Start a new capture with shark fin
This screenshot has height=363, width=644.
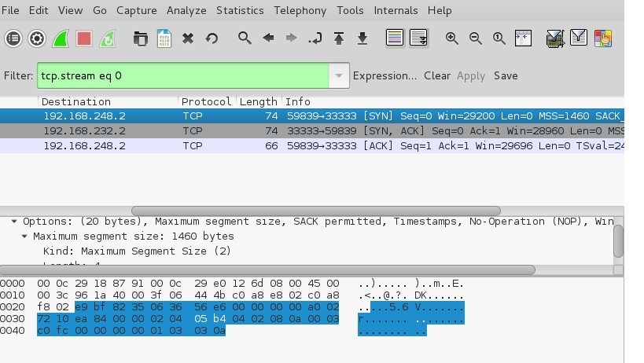(61, 38)
